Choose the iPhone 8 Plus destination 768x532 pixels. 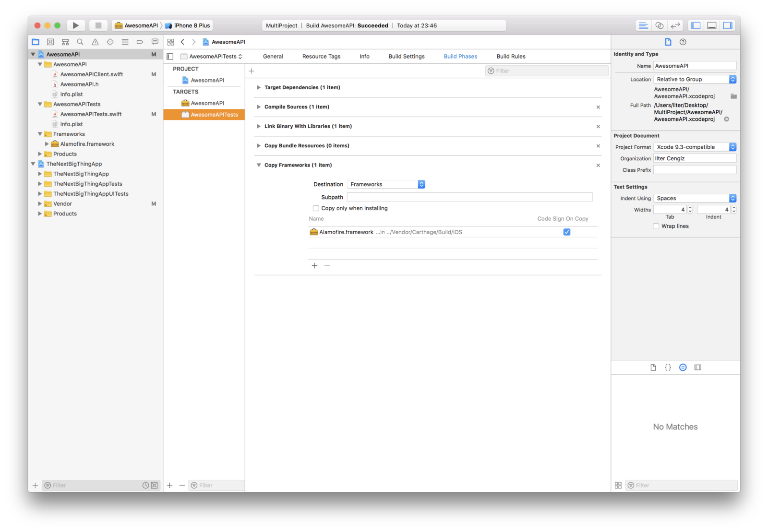point(188,25)
